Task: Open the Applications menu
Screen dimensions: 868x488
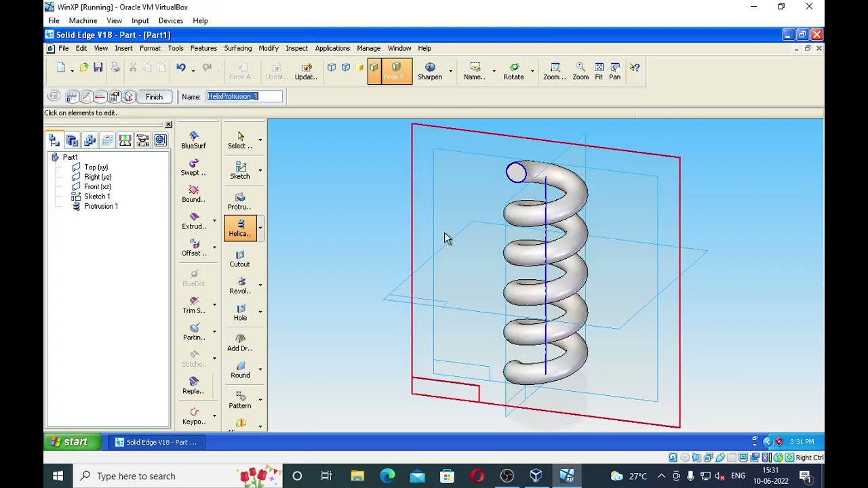Action: click(332, 48)
